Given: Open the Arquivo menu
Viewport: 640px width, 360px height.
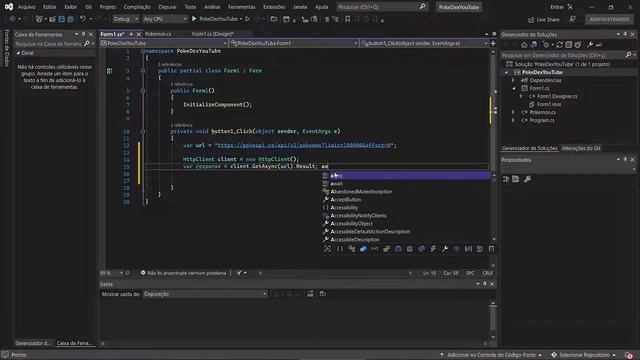Looking at the screenshot, I should pyautogui.click(x=27, y=7).
